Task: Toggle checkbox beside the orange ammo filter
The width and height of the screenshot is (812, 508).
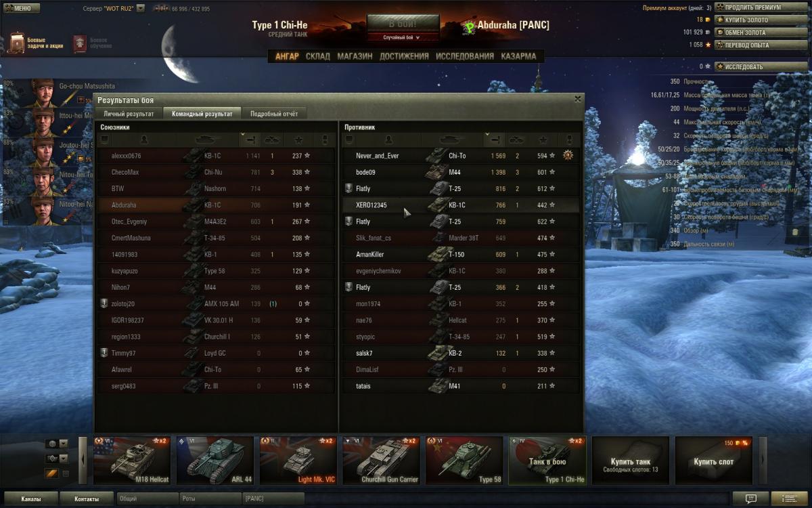Action: tap(66, 473)
